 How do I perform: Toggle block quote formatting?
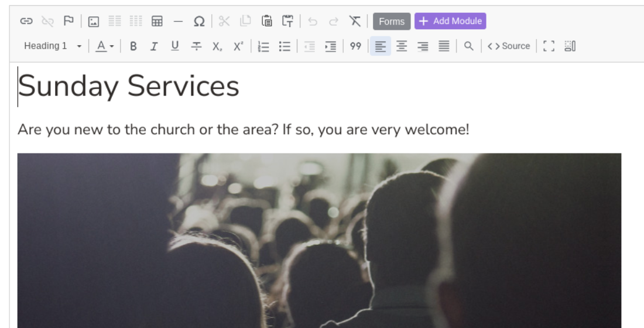coord(356,46)
